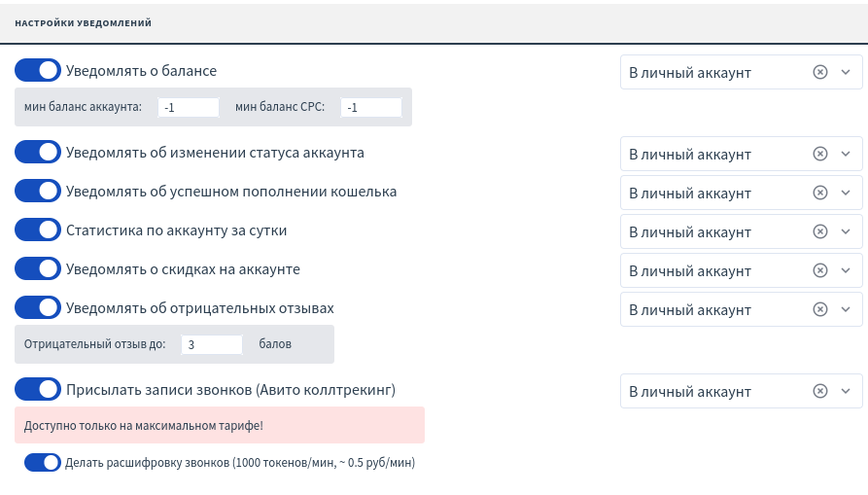Open dropdown chevron for wallet top-up notifications
Screen dimensions: 868x495
coord(845,193)
